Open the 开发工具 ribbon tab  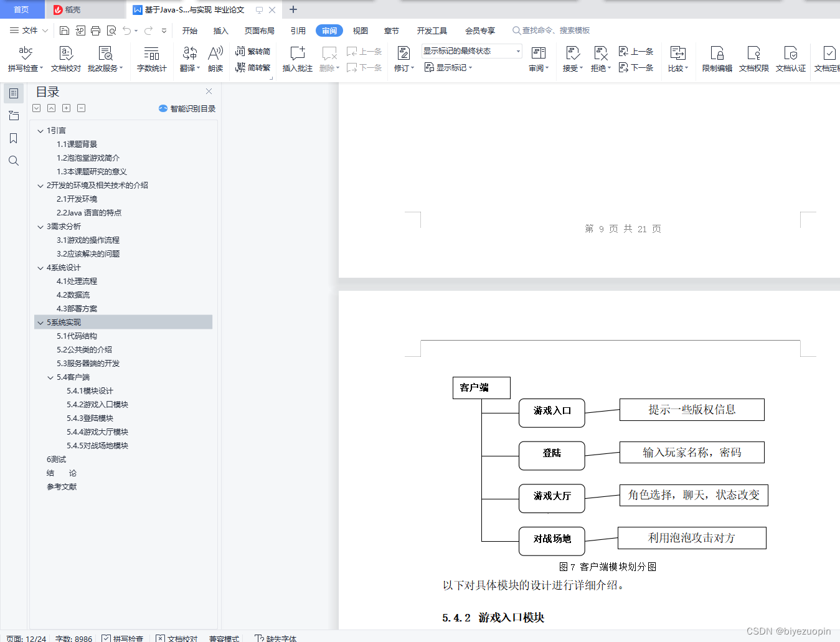click(x=432, y=31)
